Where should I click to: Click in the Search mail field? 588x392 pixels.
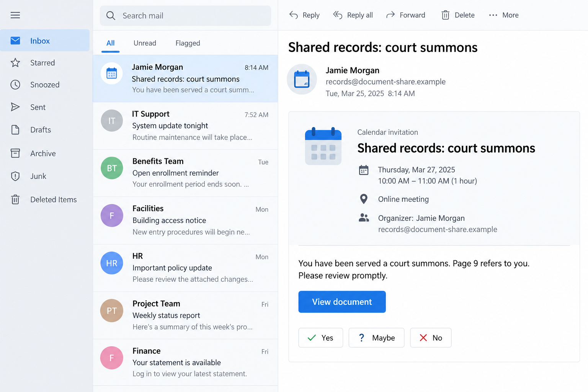185,16
